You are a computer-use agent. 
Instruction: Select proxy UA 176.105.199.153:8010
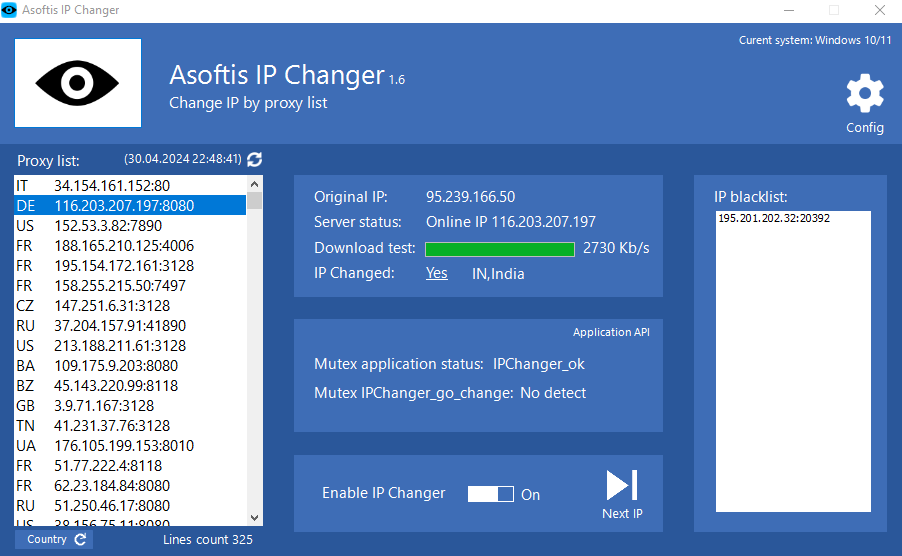pyautogui.click(x=130, y=446)
